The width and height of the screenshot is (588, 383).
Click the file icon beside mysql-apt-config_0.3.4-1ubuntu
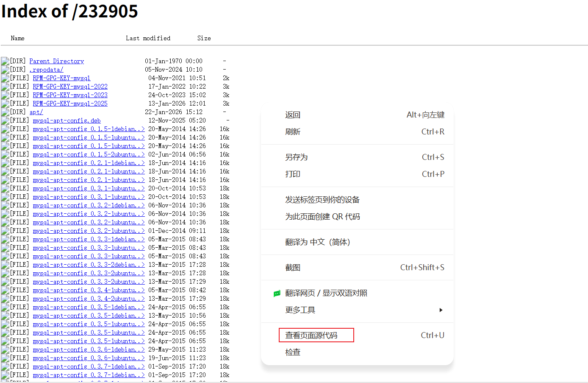(5, 290)
